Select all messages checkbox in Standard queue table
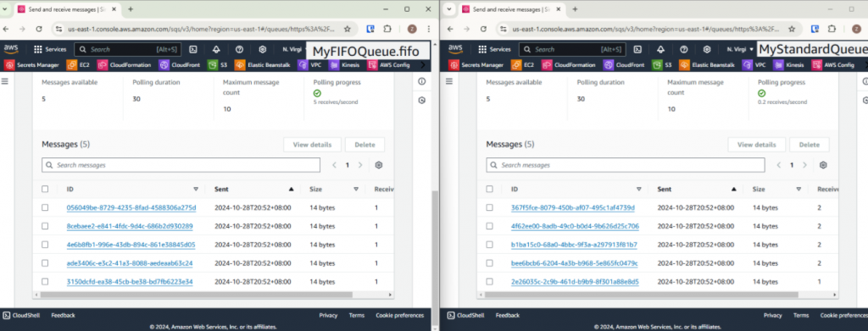This screenshot has height=331, width=868. coord(489,189)
